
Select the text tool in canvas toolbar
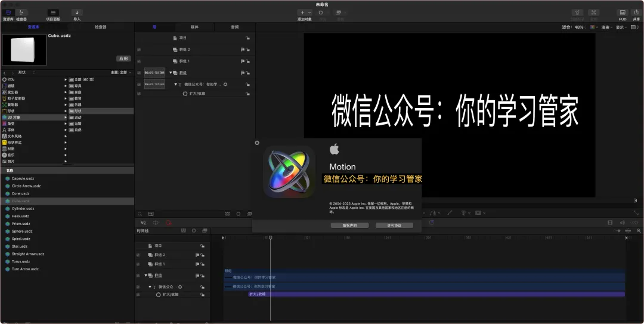point(463,213)
